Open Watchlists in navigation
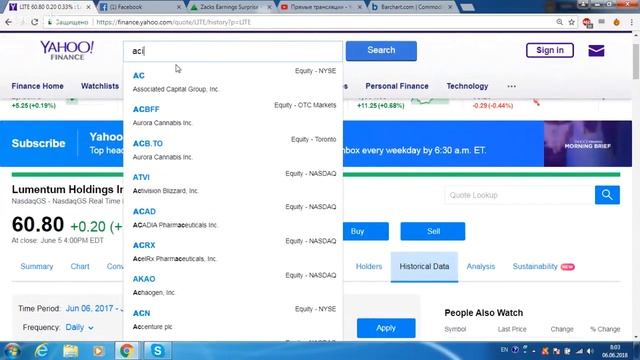640x360 pixels. 100,86
